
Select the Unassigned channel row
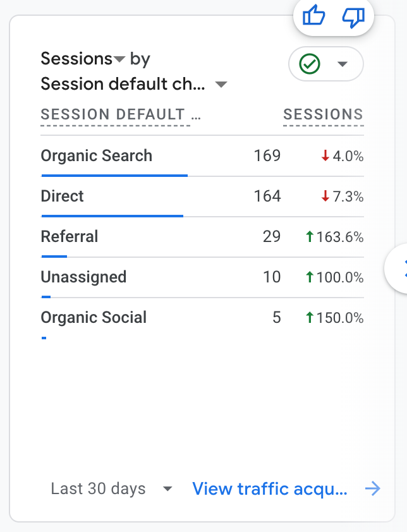pos(83,277)
